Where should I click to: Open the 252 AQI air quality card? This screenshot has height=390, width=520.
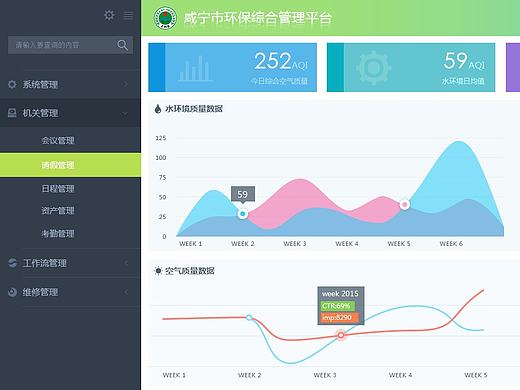pyautogui.click(x=232, y=67)
